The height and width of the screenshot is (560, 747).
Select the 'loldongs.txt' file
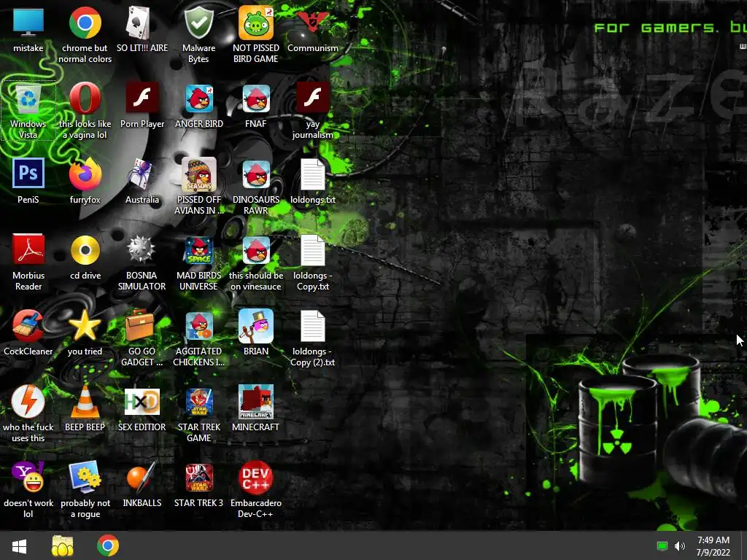click(x=312, y=174)
